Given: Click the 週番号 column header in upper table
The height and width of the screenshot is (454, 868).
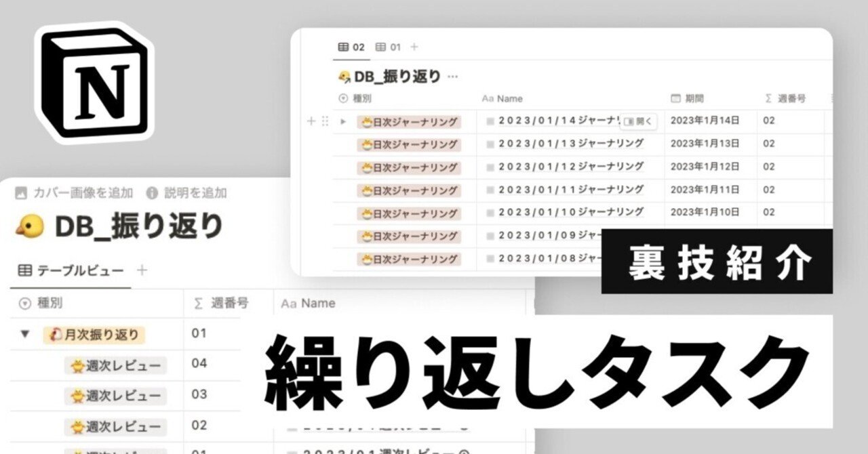Looking at the screenshot, I should pos(785,98).
